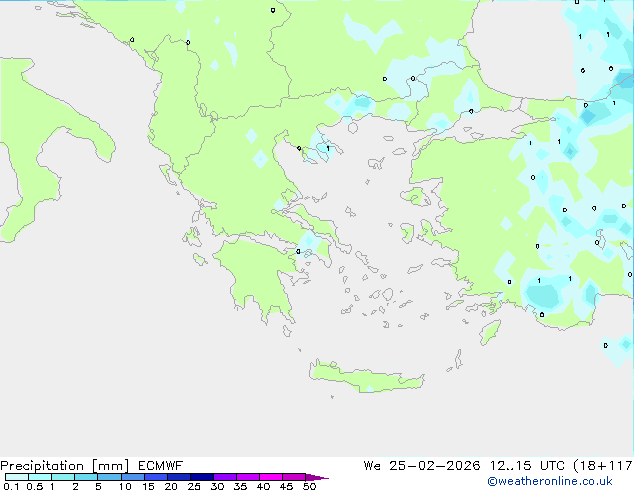This screenshot has width=634, height=490.
Task: Click the 'Precipitation' title text
Action: pos(42,466)
